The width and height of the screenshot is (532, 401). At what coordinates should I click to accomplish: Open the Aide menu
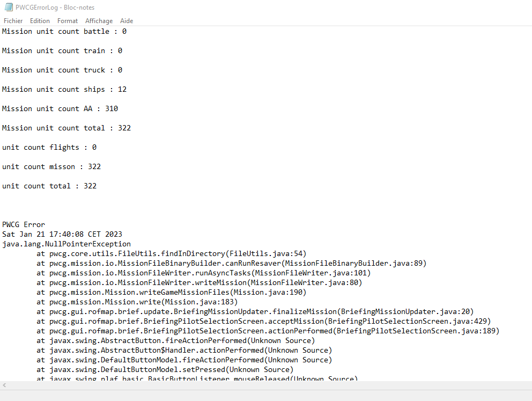pos(127,21)
